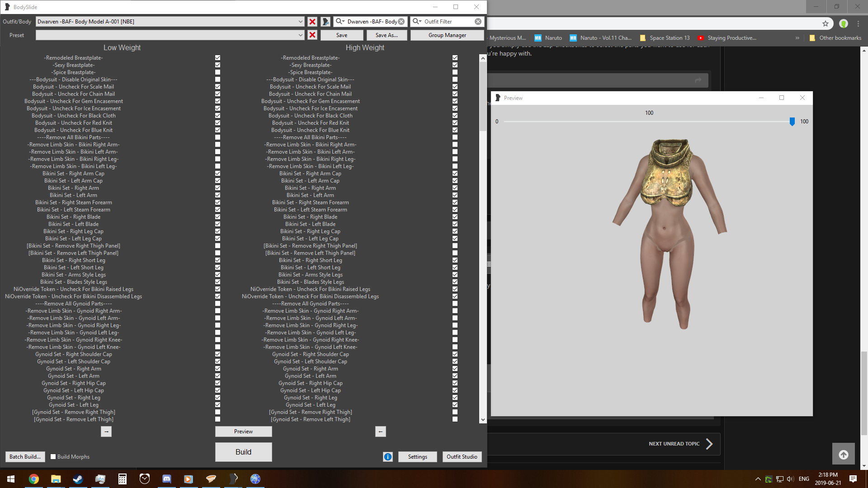Open the clock app on the taskbar
This screenshot has width=868, height=488.
tap(144, 479)
